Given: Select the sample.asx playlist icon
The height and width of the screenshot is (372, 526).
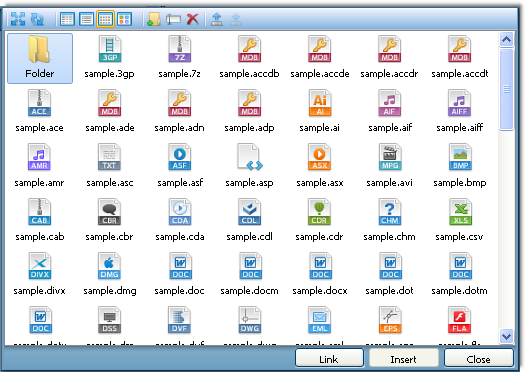Looking at the screenshot, I should point(319,157).
